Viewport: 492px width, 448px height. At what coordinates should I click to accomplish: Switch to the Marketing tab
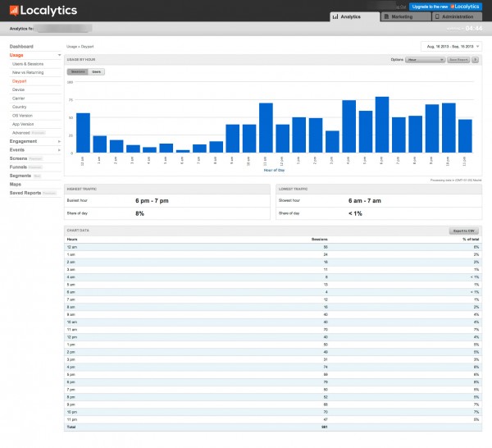pos(406,16)
